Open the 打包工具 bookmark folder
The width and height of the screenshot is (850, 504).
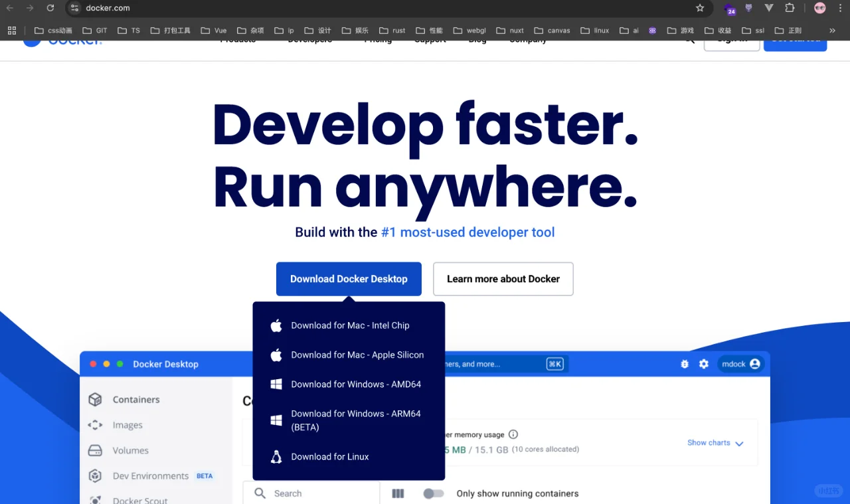(171, 31)
